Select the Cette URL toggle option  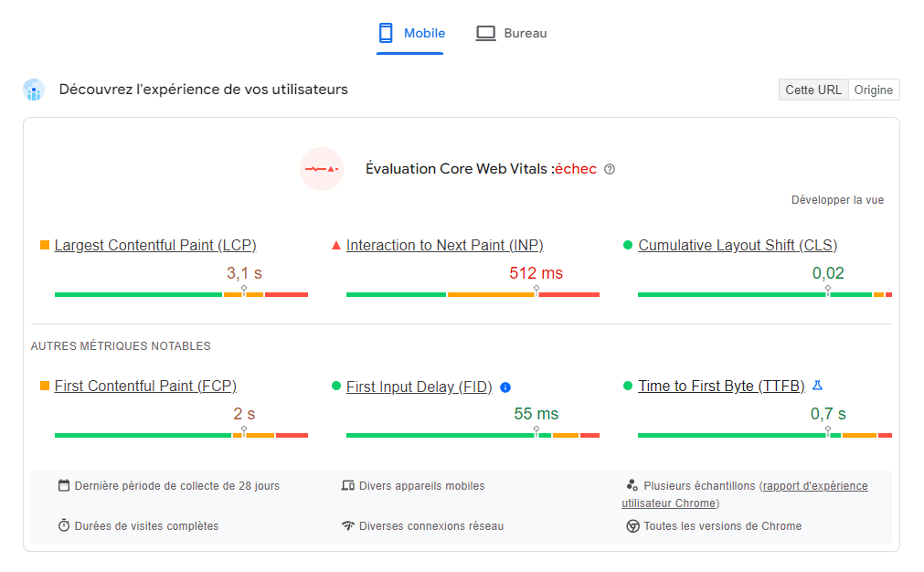(813, 90)
